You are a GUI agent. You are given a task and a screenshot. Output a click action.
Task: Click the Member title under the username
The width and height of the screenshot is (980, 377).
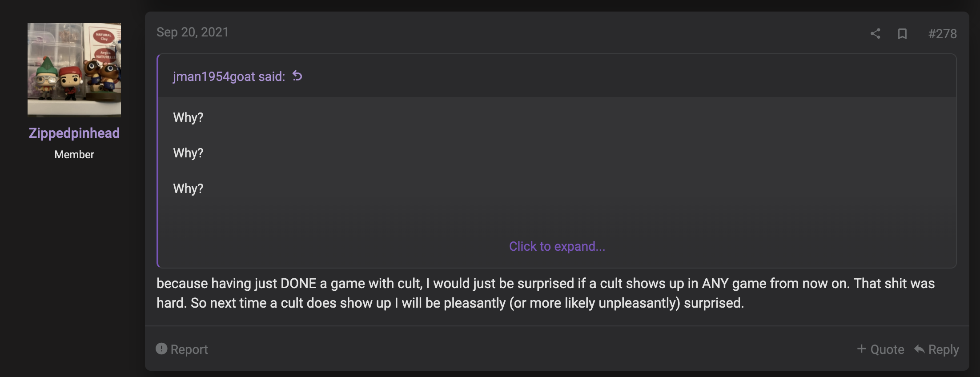pyautogui.click(x=74, y=154)
